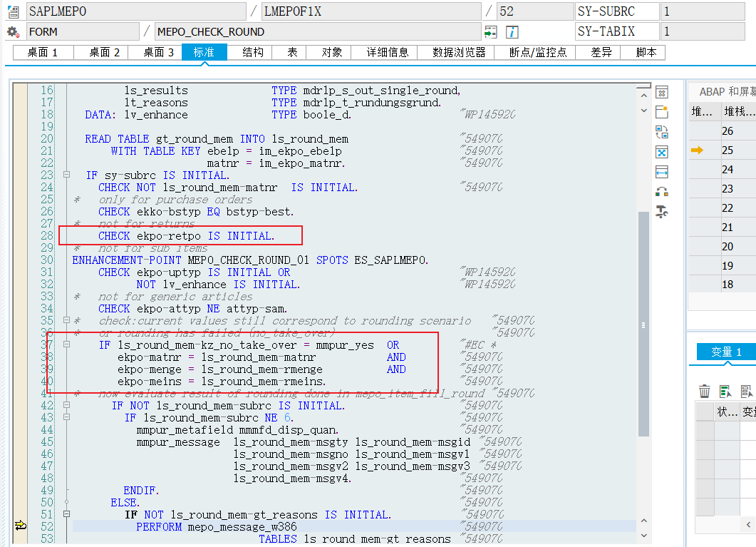Click the bottom scroll-down chevron of the editor

(x=643, y=536)
